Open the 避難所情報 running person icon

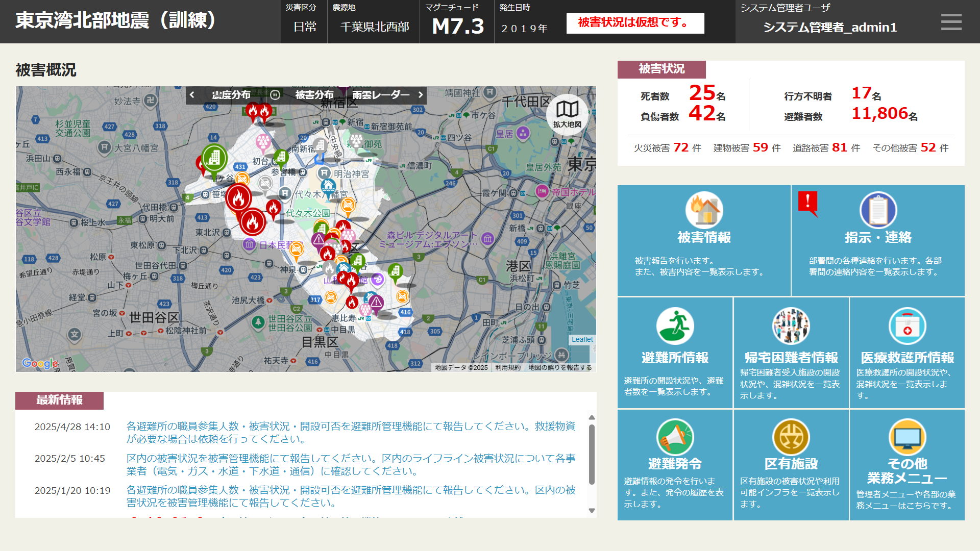(675, 326)
